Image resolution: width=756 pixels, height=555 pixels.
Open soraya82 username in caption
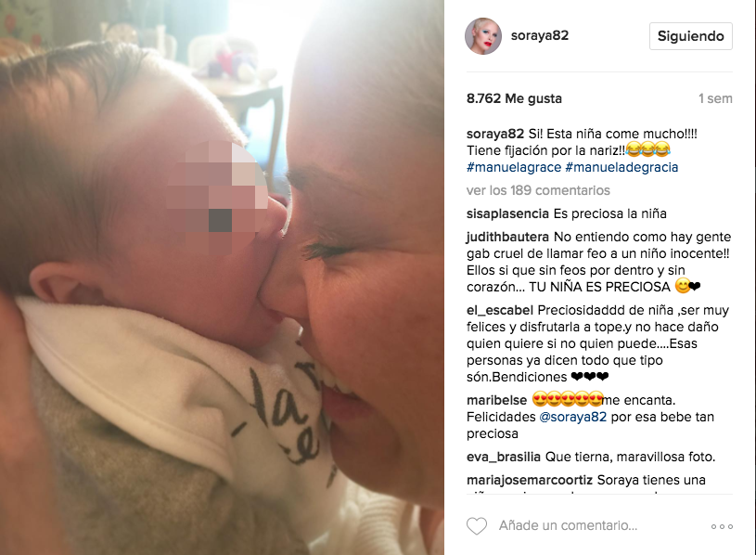[x=495, y=134]
